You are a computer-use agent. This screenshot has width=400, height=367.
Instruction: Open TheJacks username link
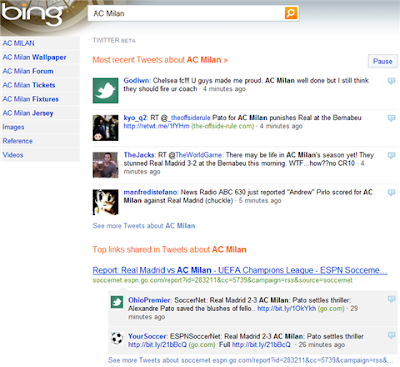tap(139, 155)
